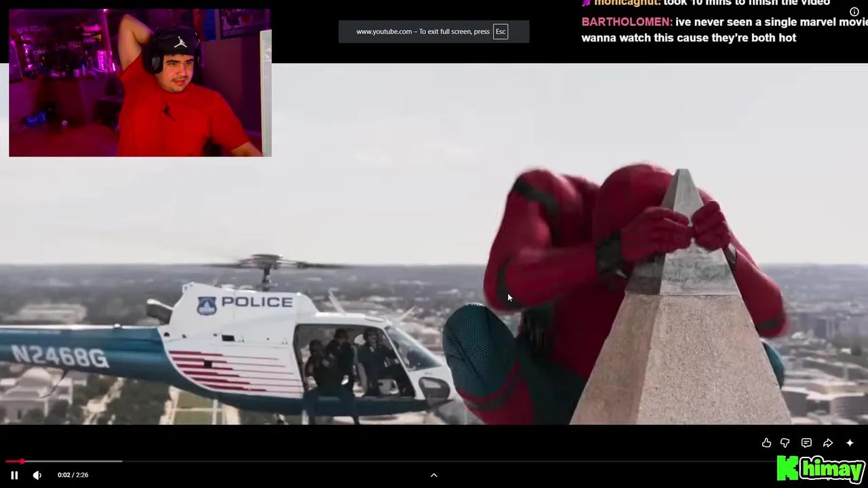Click the streamer webcam overlay

(x=140, y=83)
